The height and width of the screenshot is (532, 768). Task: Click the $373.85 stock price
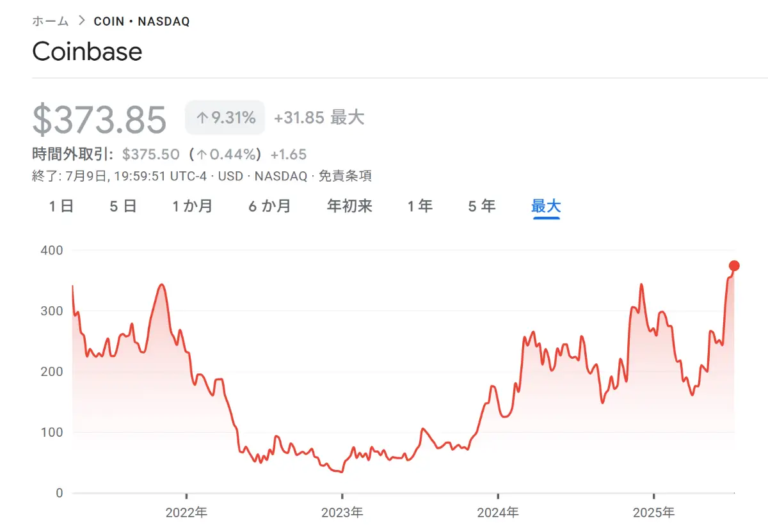pyautogui.click(x=99, y=119)
